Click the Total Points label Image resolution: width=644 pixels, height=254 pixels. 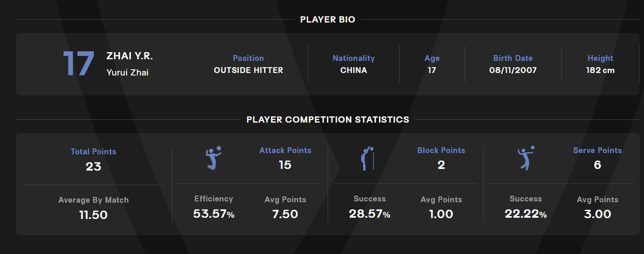[x=93, y=152]
